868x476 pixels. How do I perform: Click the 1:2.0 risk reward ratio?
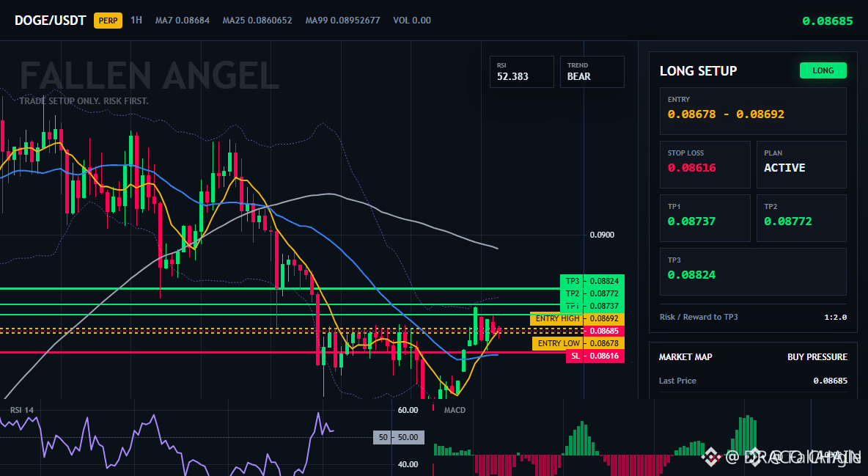click(x=835, y=317)
